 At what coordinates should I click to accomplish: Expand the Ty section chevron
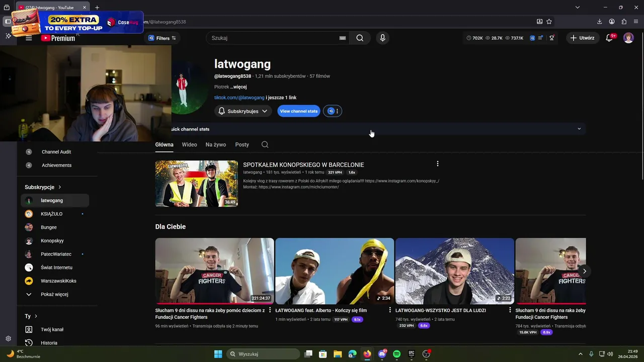pos(36,316)
